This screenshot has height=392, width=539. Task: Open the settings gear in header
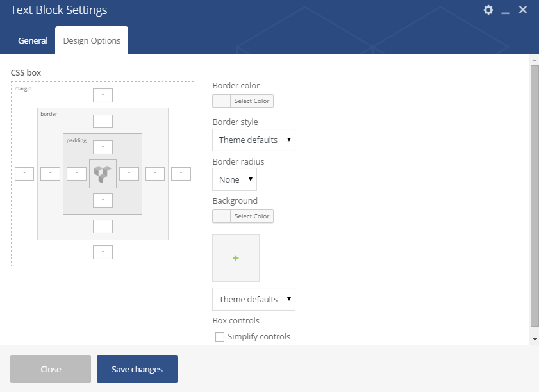point(488,10)
